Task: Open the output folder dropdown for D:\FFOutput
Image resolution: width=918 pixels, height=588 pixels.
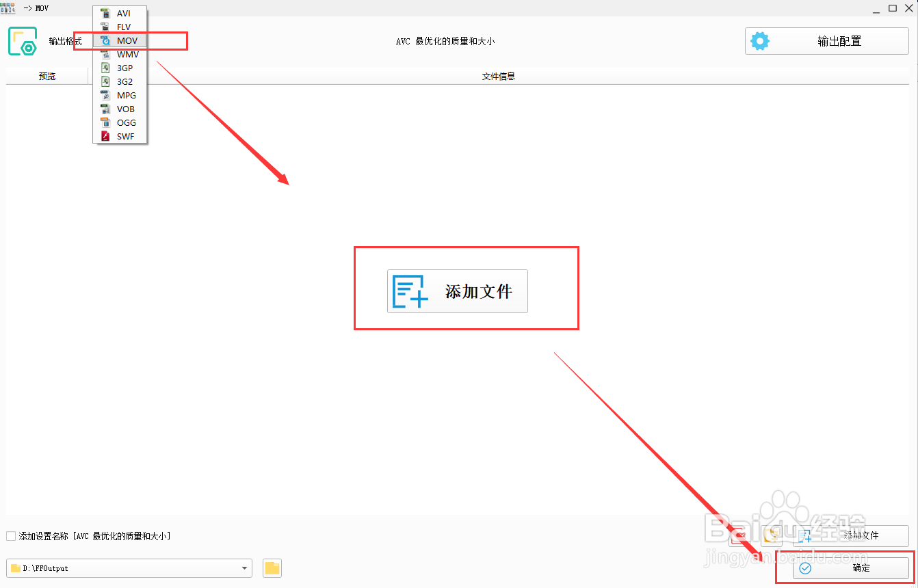Action: click(244, 568)
